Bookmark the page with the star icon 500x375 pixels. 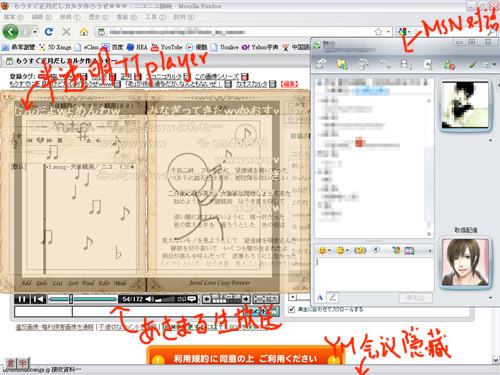pyautogui.click(x=378, y=32)
